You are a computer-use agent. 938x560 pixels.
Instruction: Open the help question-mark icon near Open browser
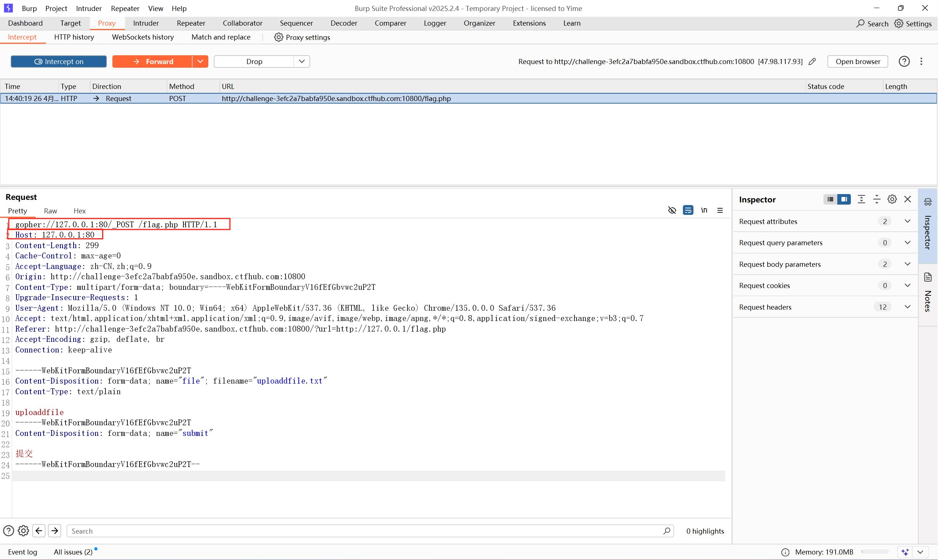point(904,61)
